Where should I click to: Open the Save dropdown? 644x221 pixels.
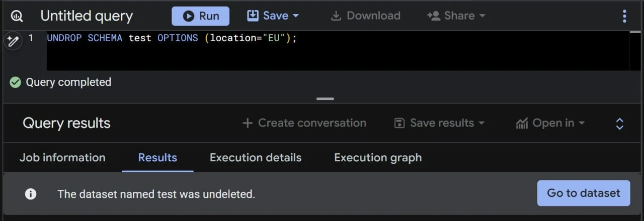tap(273, 16)
